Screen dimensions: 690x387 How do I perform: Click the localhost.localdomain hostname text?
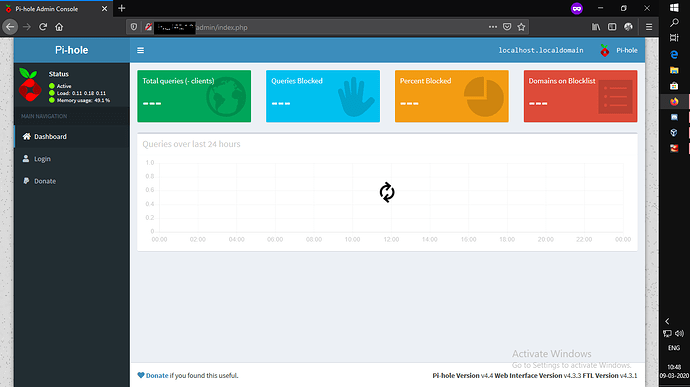coord(541,50)
